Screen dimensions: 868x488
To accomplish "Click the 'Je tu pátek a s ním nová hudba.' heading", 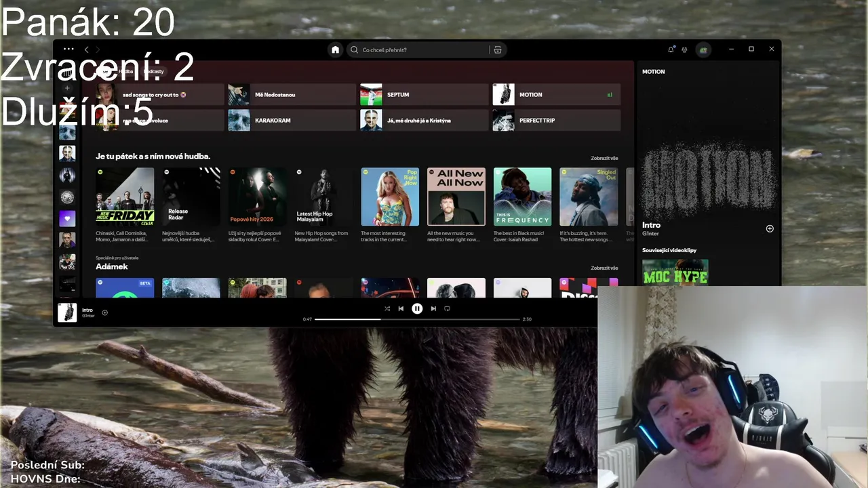I will tap(153, 156).
